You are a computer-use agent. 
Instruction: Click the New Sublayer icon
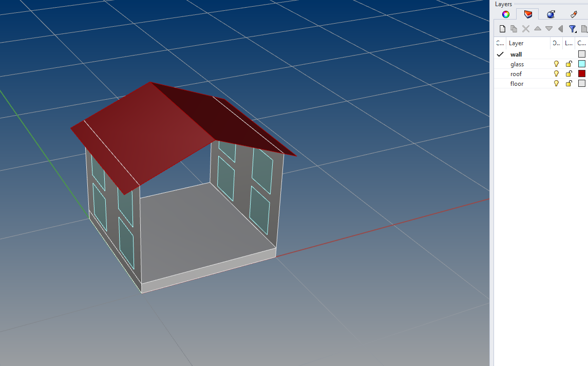point(514,29)
